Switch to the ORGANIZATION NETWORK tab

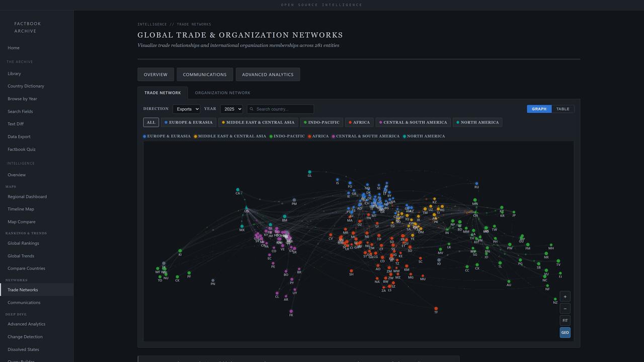(222, 93)
